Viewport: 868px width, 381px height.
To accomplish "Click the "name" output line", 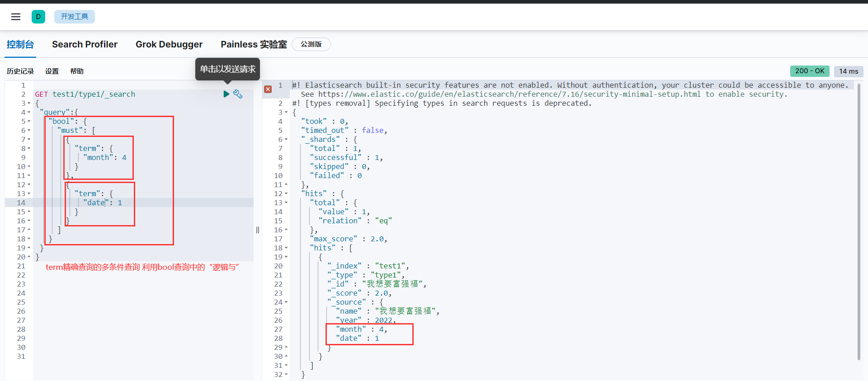I will pos(388,311).
